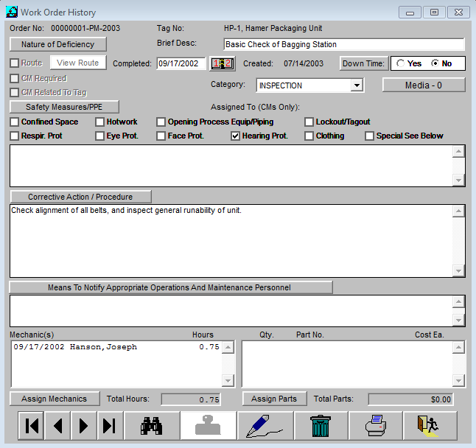Go to the previous work order record
This screenshot has height=448, width=476.
[x=57, y=426]
